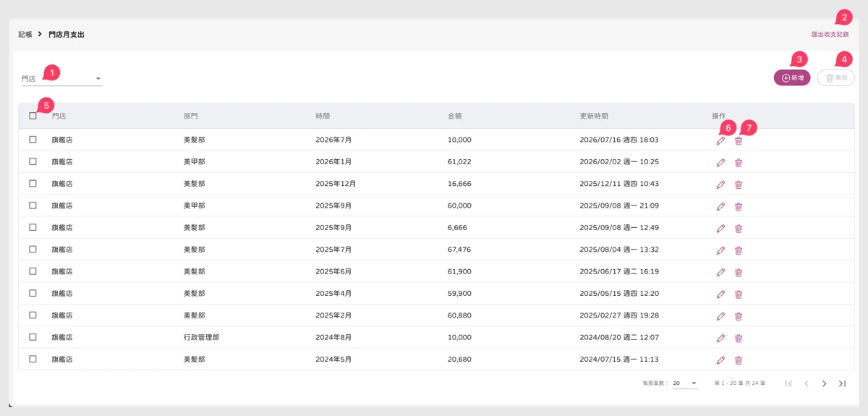Image resolution: width=868 pixels, height=416 pixels.
Task: Delete the 2025年12月 record
Action: [739, 184]
